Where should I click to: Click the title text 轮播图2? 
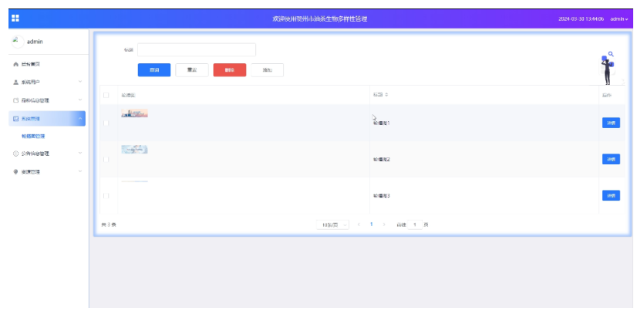pos(381,160)
